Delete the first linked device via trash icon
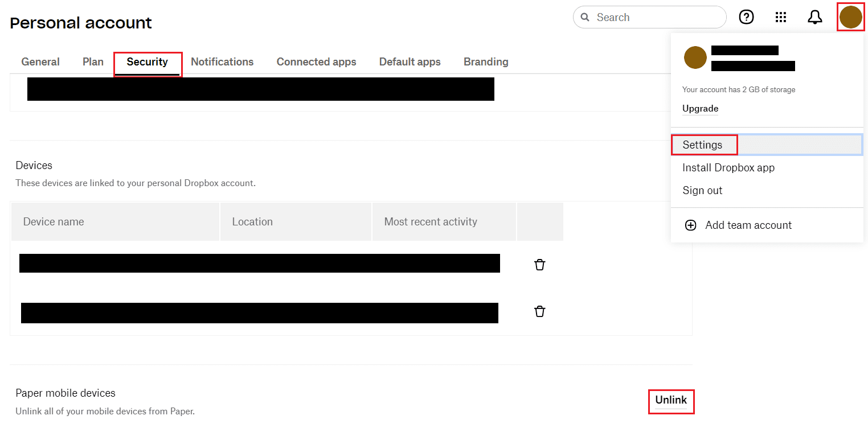 point(539,265)
